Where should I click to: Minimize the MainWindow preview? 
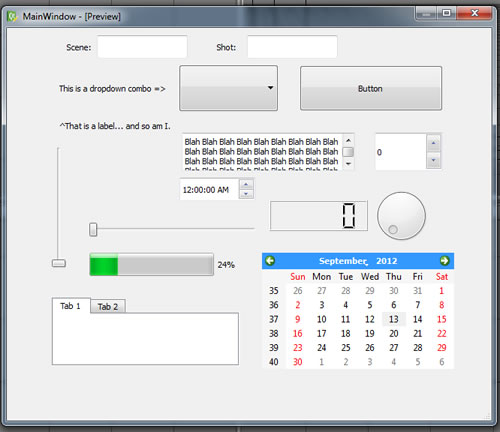pos(426,14)
